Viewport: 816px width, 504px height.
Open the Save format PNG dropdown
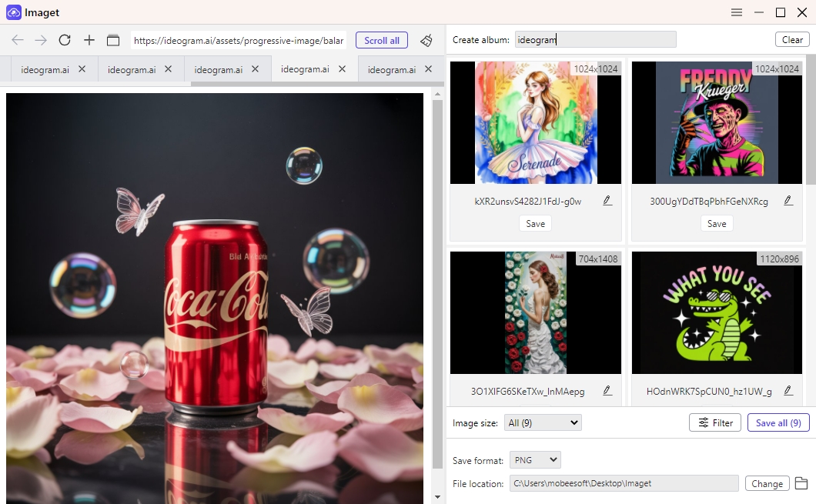[x=535, y=460]
